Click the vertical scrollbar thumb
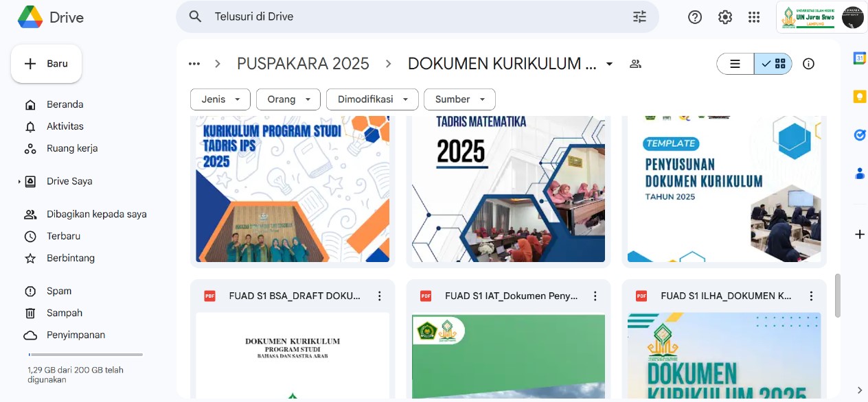 point(837,296)
